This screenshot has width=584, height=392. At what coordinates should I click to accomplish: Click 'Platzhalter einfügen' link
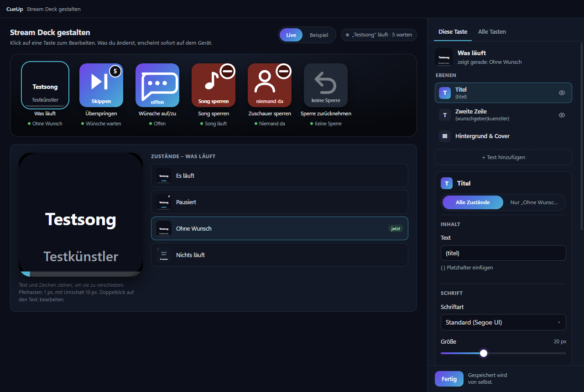point(467,268)
